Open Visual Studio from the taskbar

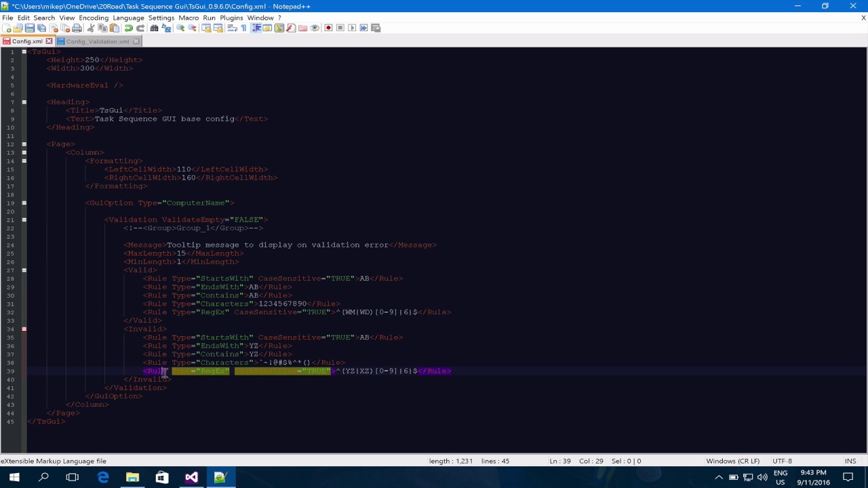(x=191, y=477)
